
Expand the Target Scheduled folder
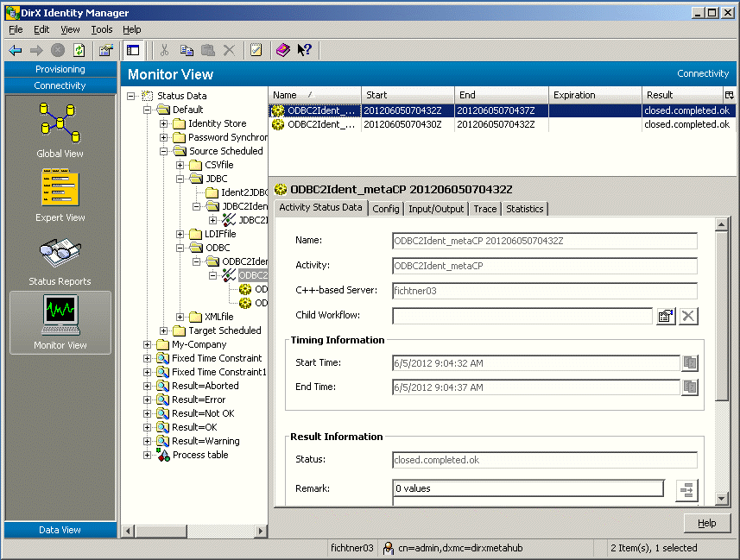tap(164, 330)
